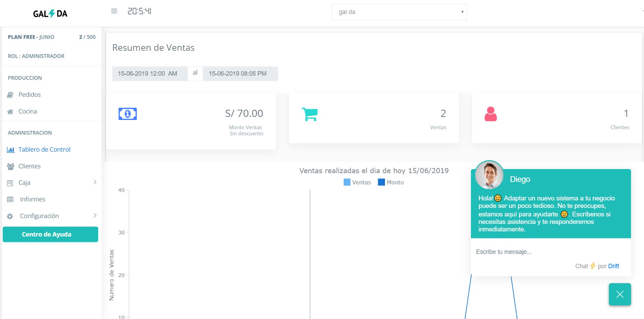Viewport: 644px width, 319px height.
Task: Click the Cocina home icon
Action: (10, 111)
